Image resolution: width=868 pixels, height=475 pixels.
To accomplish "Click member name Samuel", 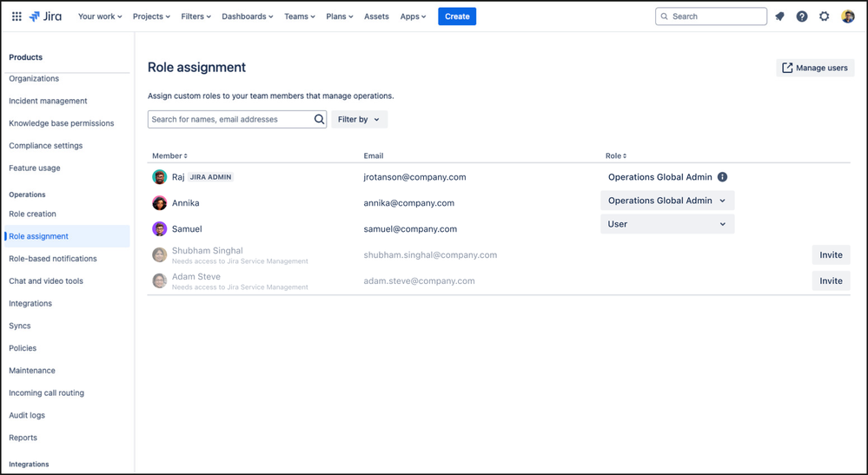I will click(x=187, y=229).
